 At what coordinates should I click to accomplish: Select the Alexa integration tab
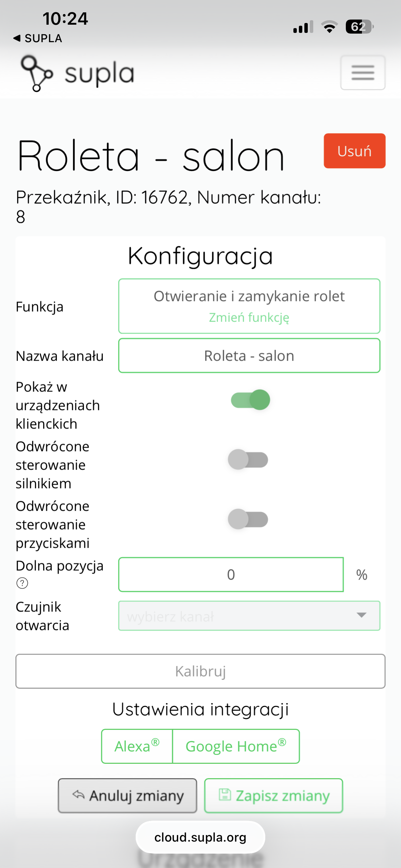(137, 746)
